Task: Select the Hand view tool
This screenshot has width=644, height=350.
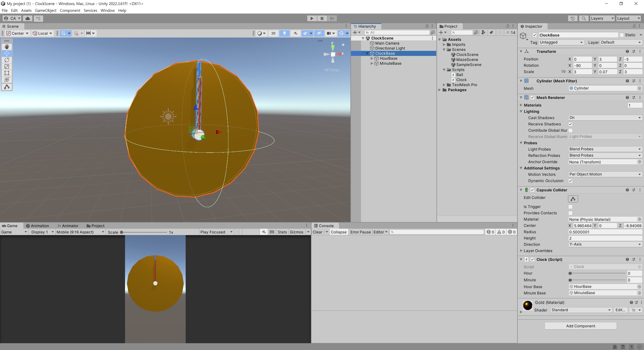Action: click(x=7, y=47)
